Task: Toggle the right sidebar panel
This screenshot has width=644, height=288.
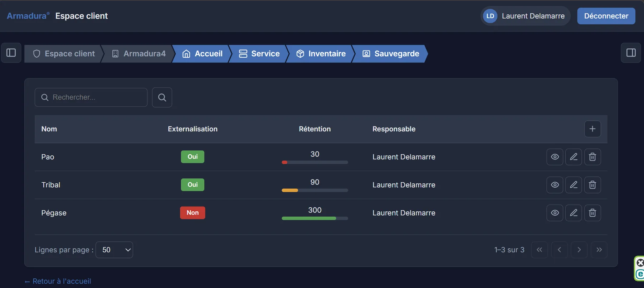Action: 631,53
